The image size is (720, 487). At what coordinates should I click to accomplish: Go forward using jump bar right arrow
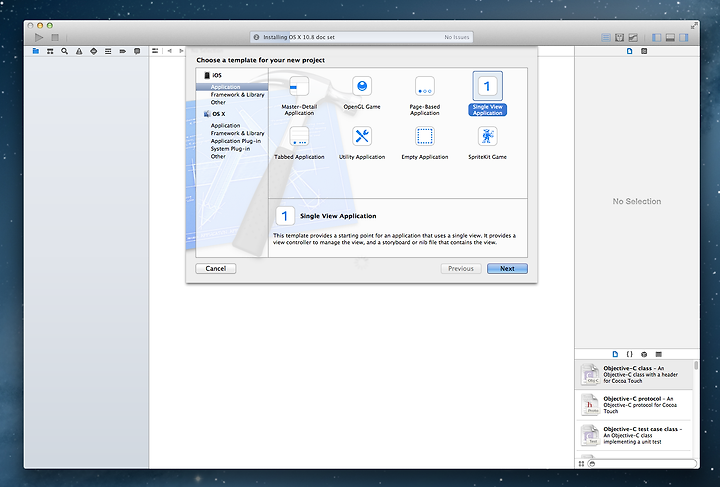click(x=181, y=50)
